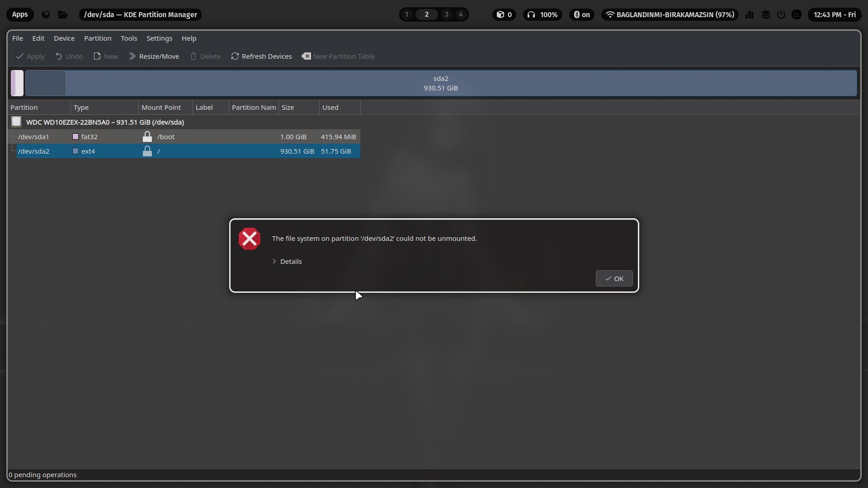Click the Size column header
The height and width of the screenshot is (488, 868).
288,108
